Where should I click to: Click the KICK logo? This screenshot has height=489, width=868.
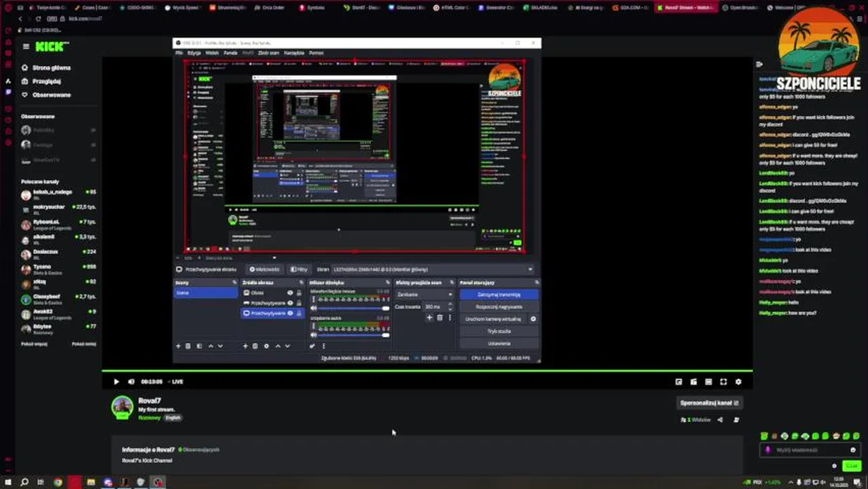pyautogui.click(x=52, y=46)
